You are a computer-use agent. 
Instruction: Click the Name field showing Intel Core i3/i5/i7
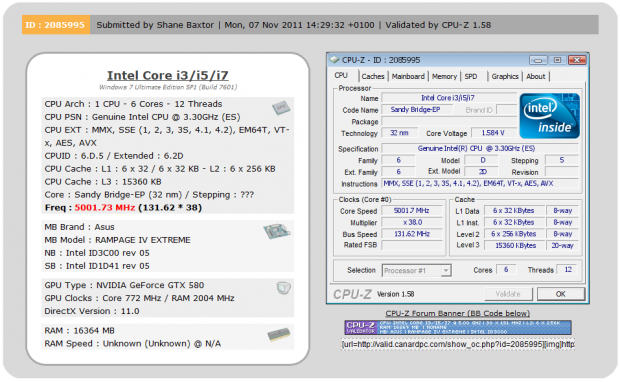click(x=448, y=98)
